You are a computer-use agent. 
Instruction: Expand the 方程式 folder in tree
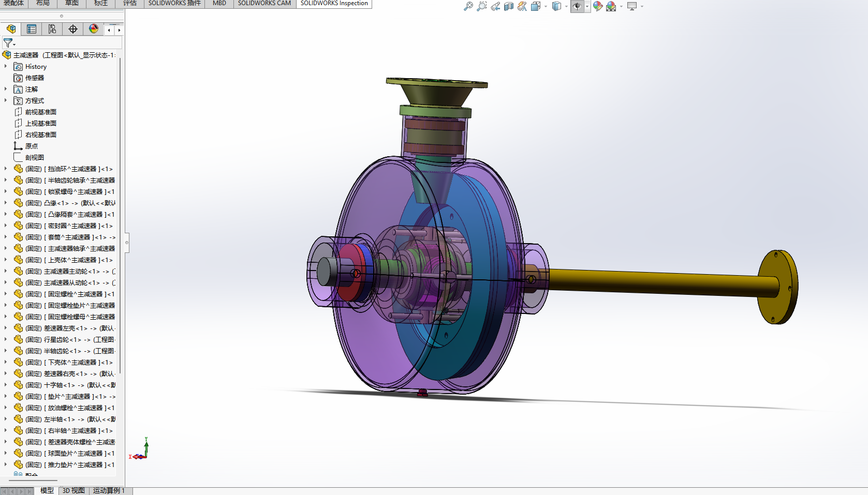pyautogui.click(x=6, y=100)
